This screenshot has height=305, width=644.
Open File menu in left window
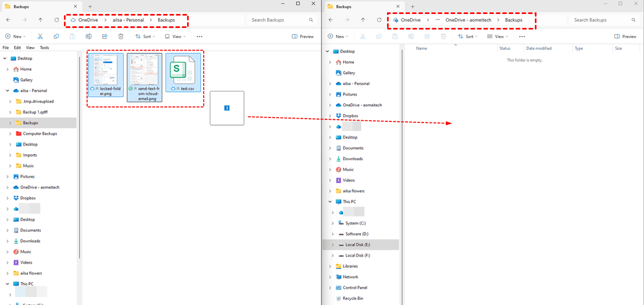click(6, 48)
